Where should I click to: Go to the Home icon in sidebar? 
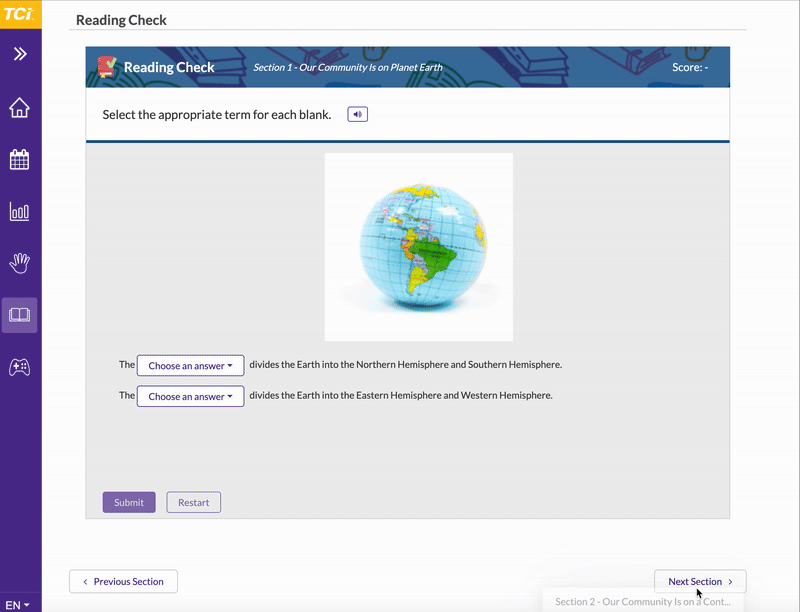point(20,108)
